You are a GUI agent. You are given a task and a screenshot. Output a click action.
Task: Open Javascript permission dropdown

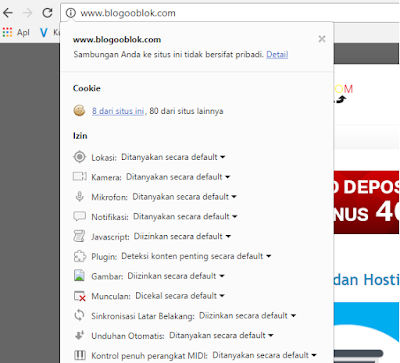182,236
